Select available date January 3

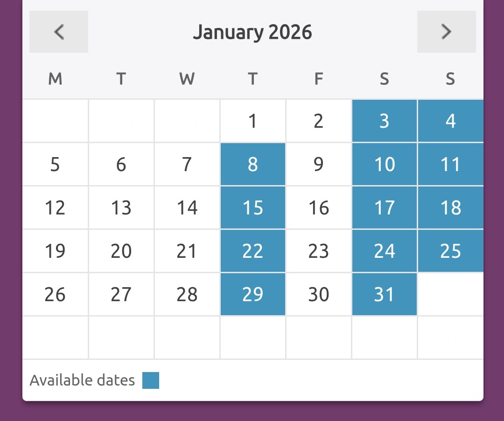[x=385, y=121]
